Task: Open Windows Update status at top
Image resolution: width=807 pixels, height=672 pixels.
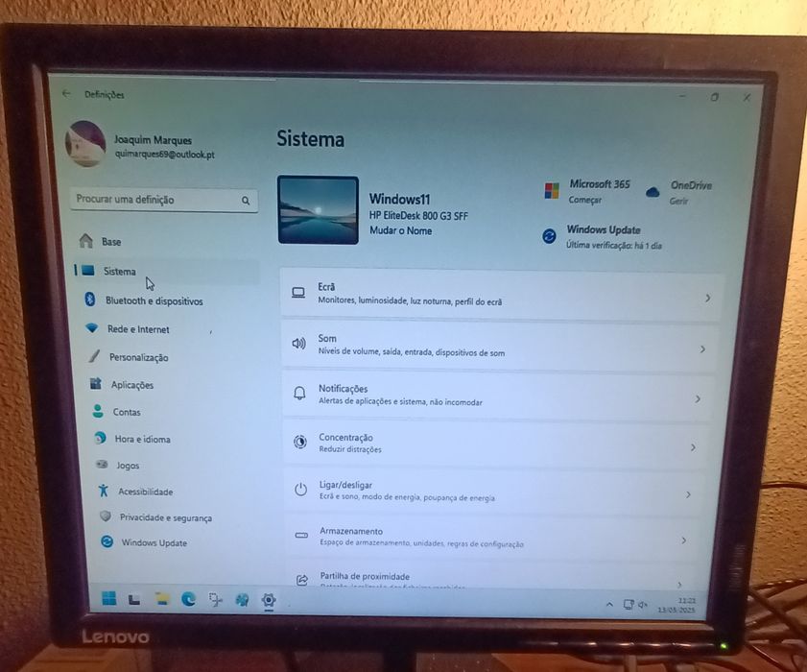Action: pyautogui.click(x=603, y=237)
